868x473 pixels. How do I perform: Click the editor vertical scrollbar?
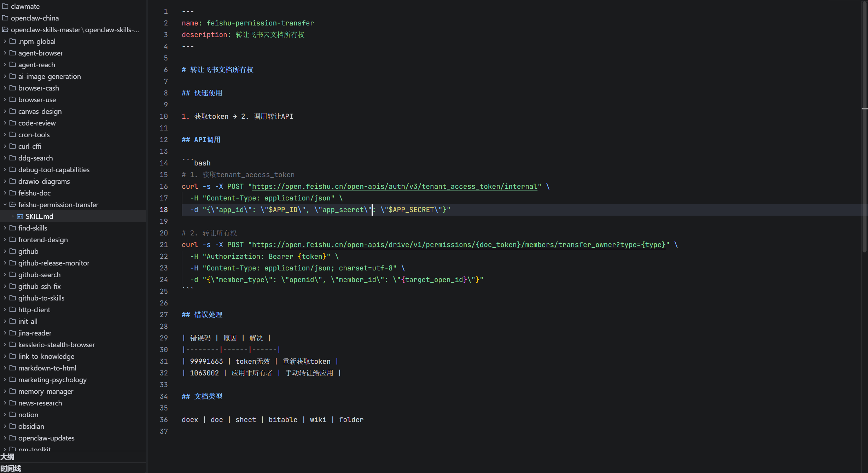[864, 141]
